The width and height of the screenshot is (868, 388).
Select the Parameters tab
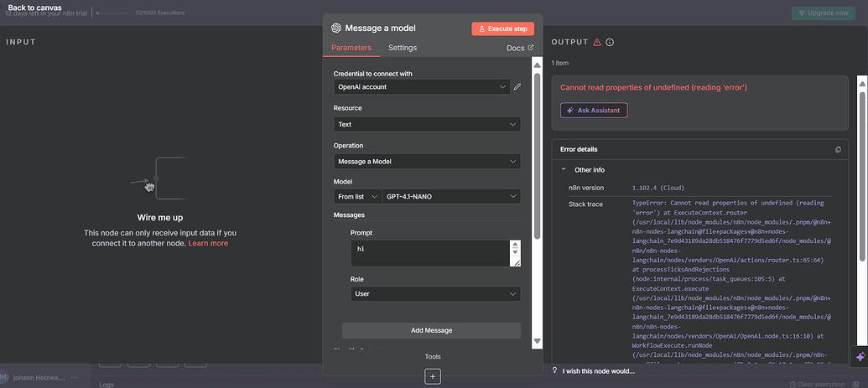pyautogui.click(x=351, y=48)
